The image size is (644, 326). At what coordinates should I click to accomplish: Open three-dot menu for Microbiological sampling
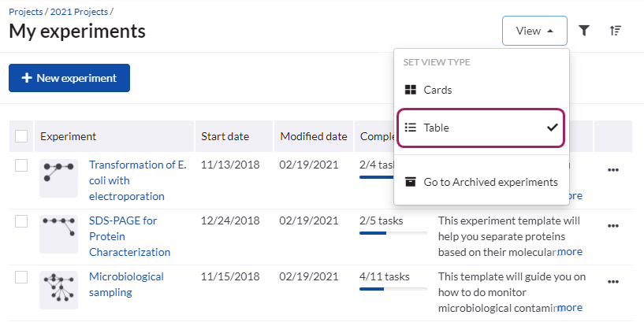[x=613, y=282]
